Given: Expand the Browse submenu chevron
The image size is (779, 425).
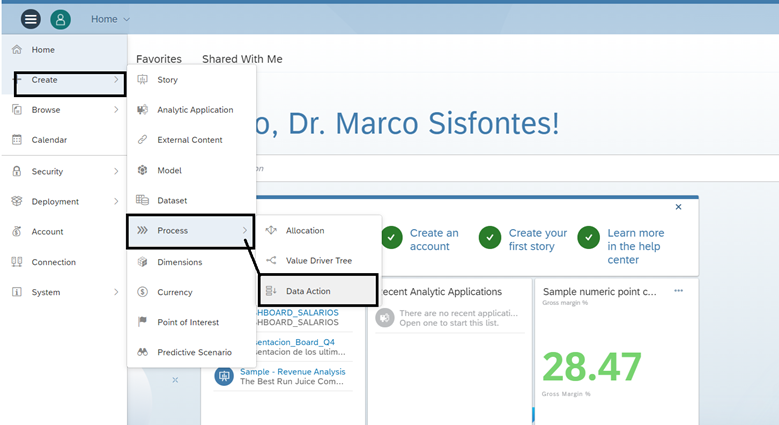Looking at the screenshot, I should 116,109.
